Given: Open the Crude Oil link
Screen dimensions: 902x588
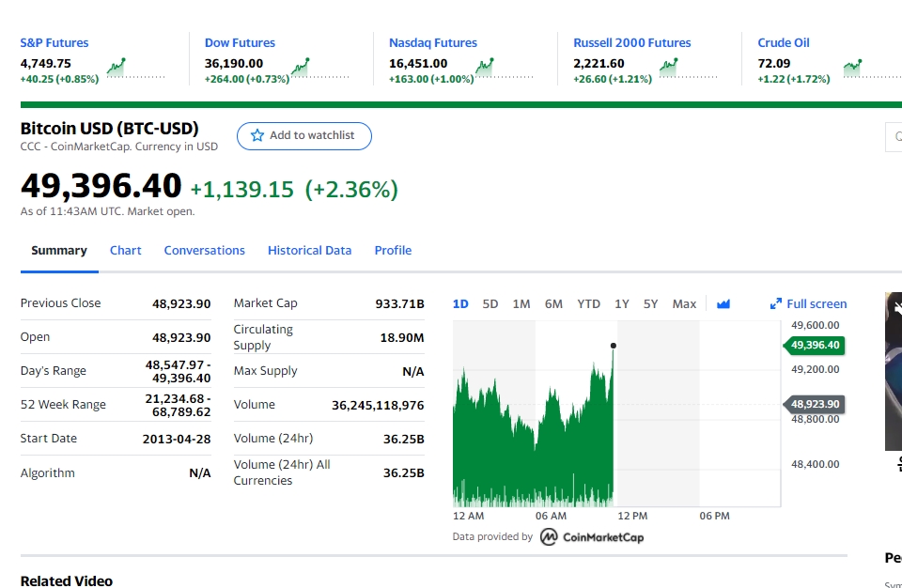Looking at the screenshot, I should coord(784,42).
